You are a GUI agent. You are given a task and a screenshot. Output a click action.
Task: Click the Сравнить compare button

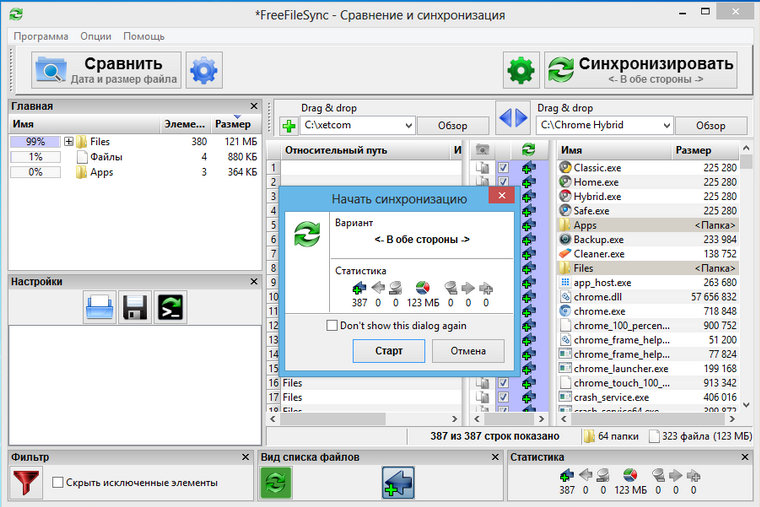click(106, 70)
